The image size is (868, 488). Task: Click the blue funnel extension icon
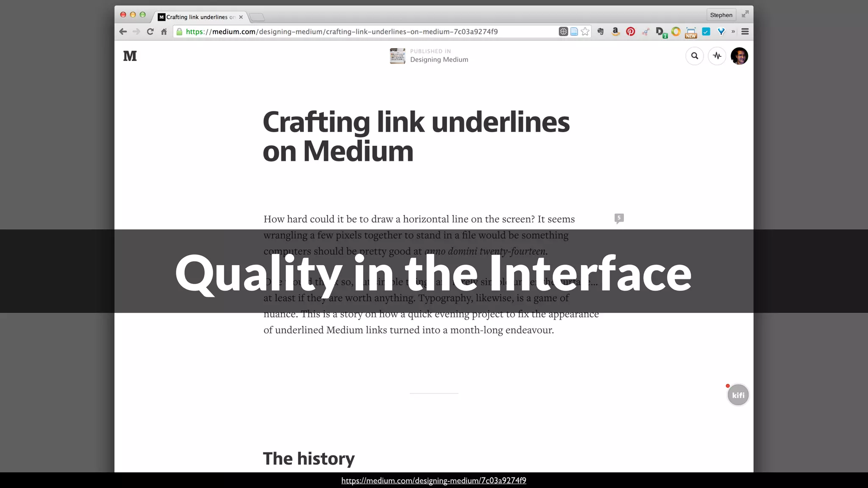pos(721,31)
